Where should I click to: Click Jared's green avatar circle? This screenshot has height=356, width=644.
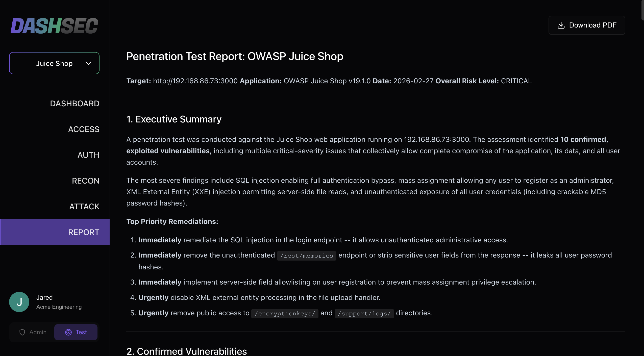pyautogui.click(x=19, y=302)
